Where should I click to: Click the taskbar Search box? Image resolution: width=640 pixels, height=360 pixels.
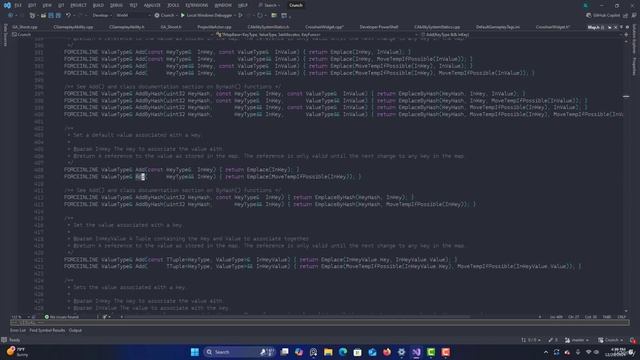[239, 352]
